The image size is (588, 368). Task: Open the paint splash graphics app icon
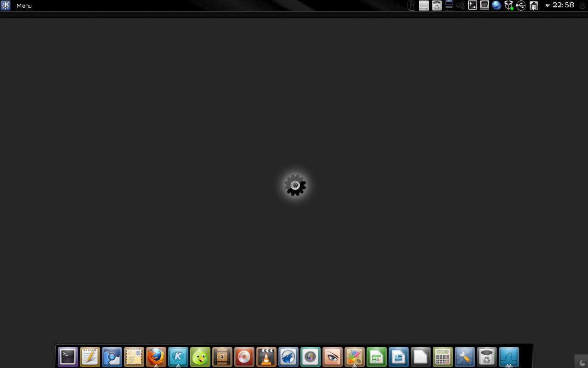[355, 357]
